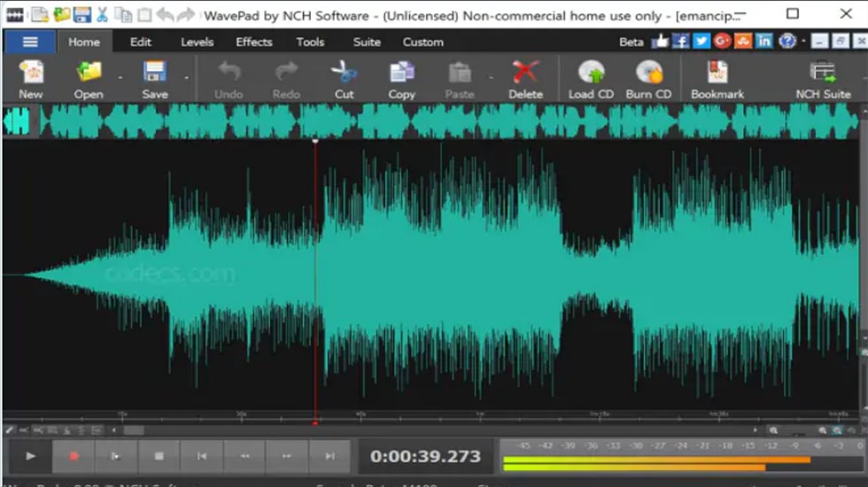Click the output level meter bars

656,464
